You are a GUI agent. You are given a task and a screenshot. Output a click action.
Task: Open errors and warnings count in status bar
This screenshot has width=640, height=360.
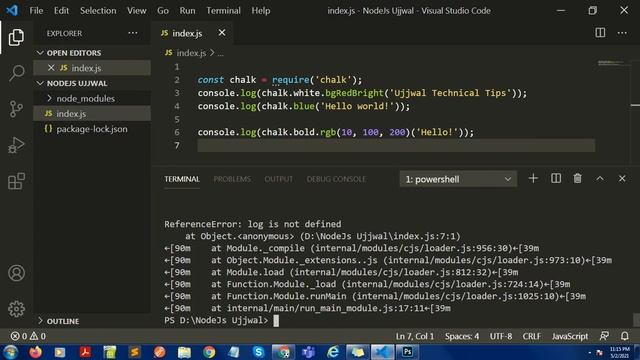[x=28, y=336]
